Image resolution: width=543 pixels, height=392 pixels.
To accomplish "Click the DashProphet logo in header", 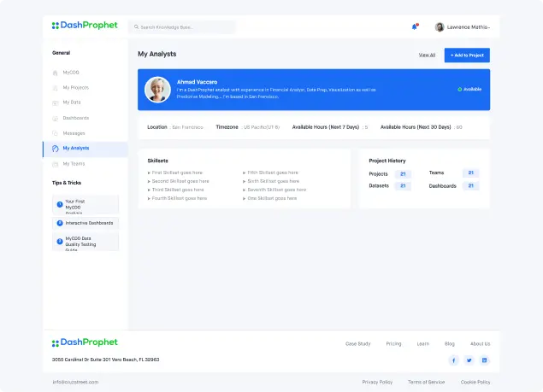I will 85,26.
